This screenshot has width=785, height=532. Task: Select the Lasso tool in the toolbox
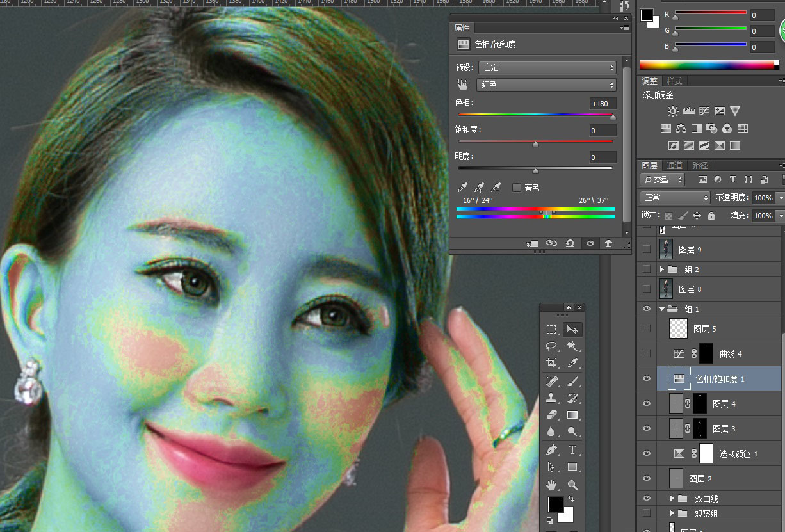[551, 346]
